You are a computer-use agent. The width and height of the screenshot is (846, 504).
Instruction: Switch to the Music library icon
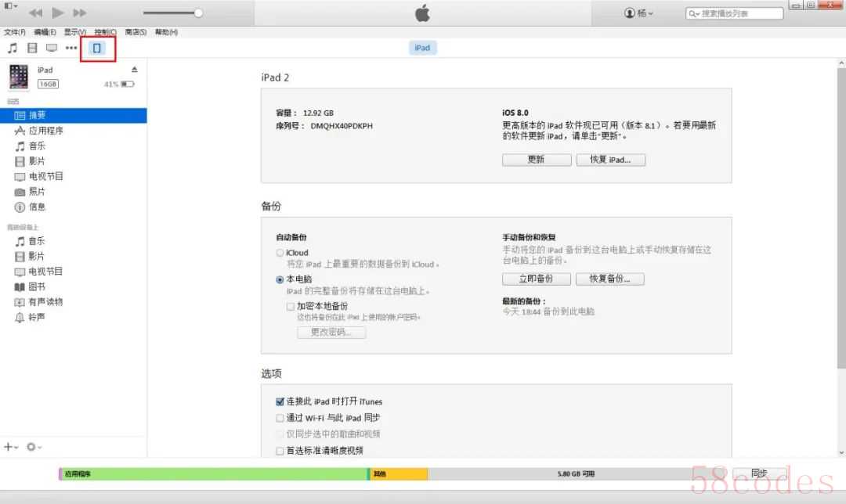coord(13,48)
